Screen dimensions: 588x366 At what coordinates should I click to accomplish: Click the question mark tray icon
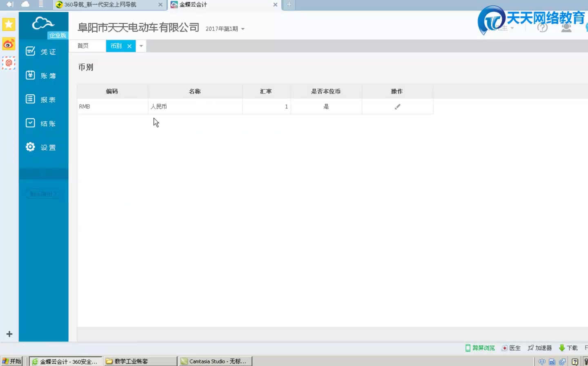click(x=575, y=362)
